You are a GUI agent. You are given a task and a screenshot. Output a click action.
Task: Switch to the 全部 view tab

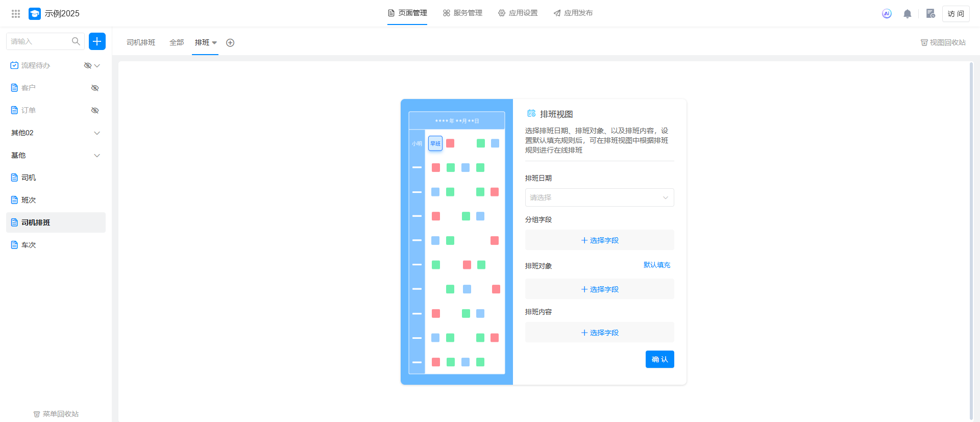177,43
